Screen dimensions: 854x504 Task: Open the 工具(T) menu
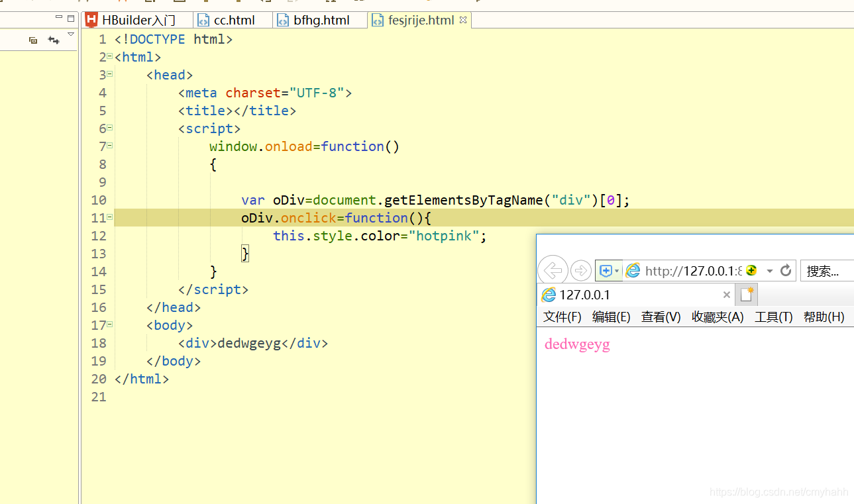point(774,317)
